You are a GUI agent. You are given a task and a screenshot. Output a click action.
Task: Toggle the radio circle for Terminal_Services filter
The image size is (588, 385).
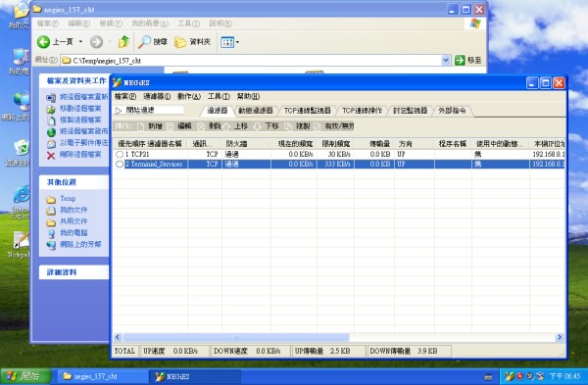(120, 165)
